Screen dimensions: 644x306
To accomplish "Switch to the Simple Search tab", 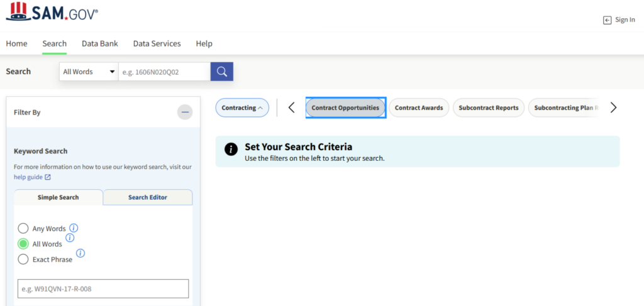I will pyautogui.click(x=58, y=197).
